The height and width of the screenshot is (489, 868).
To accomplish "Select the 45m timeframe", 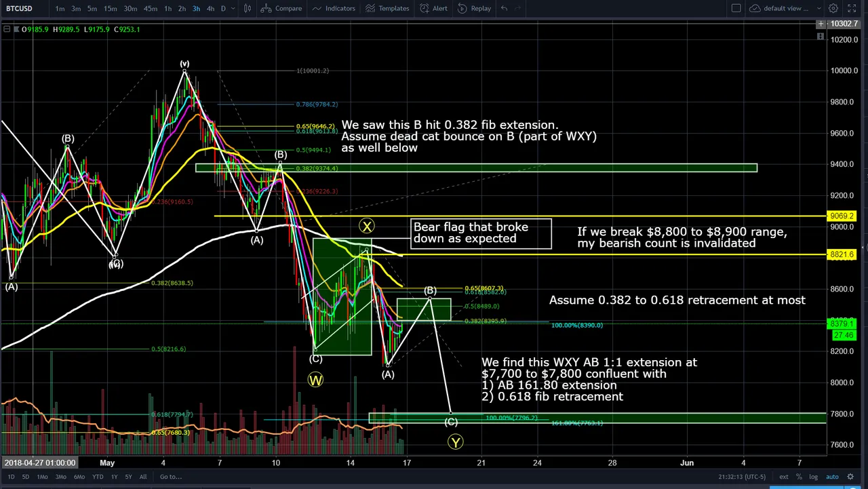I will coord(151,8).
